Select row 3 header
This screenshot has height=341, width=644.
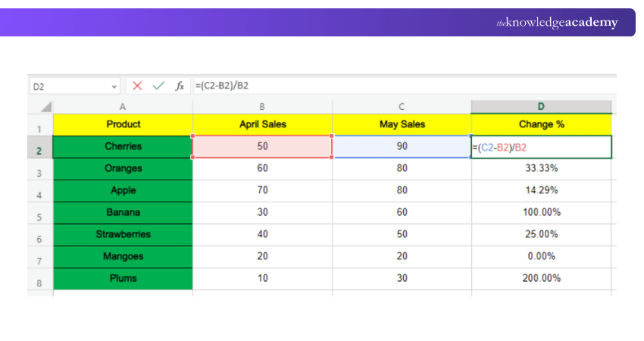(x=39, y=169)
